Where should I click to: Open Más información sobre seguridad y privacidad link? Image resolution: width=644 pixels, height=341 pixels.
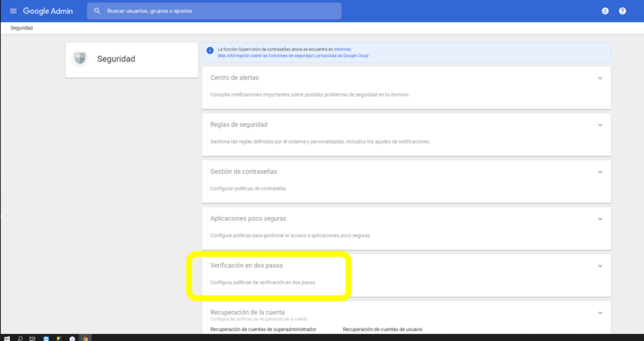(x=293, y=56)
